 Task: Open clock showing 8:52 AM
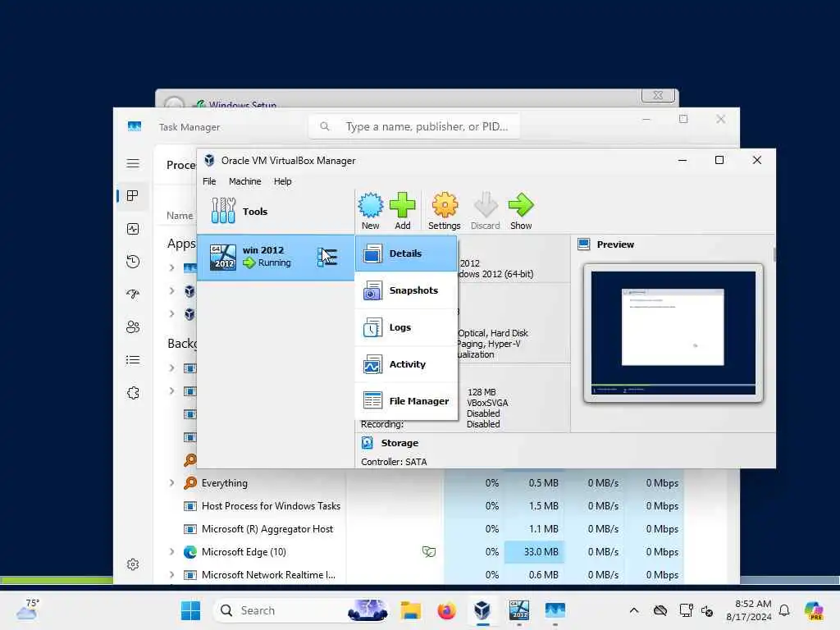click(749, 610)
